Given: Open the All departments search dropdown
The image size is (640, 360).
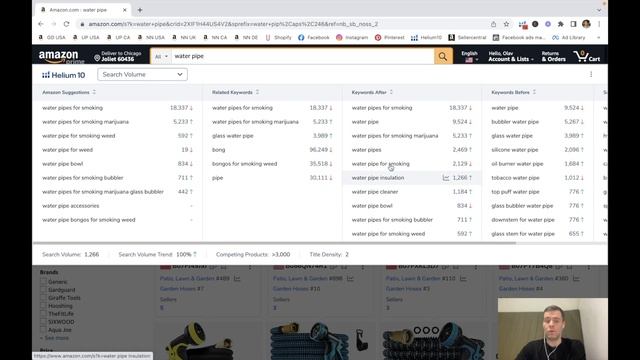Looking at the screenshot, I should click(x=161, y=56).
